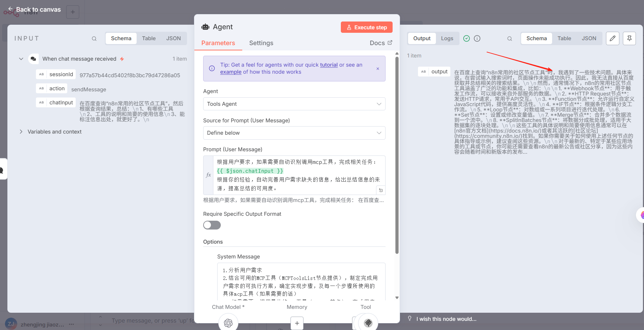Dismiss the tip banner

click(x=378, y=69)
